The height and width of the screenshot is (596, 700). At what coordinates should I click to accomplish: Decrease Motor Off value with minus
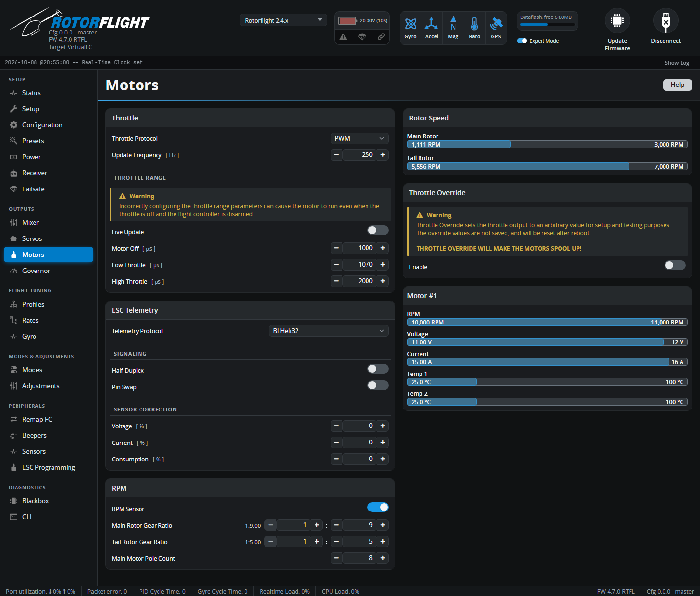pos(336,248)
